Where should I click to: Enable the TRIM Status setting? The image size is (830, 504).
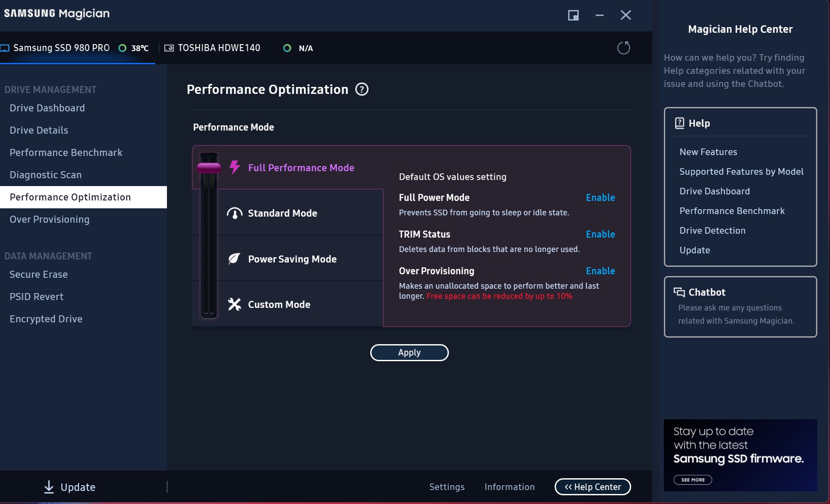(600, 234)
